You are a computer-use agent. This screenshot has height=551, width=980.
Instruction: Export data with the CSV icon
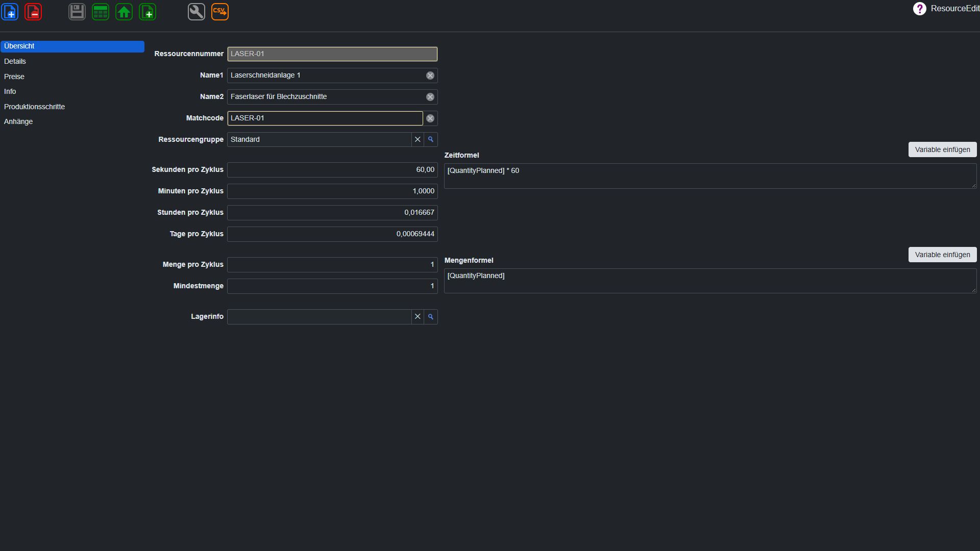click(x=220, y=12)
